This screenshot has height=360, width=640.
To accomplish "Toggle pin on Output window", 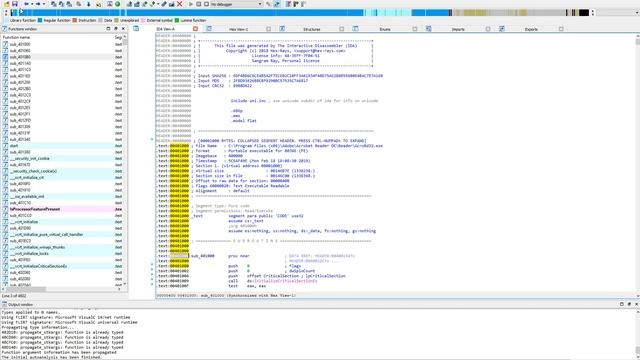I will point(629,304).
